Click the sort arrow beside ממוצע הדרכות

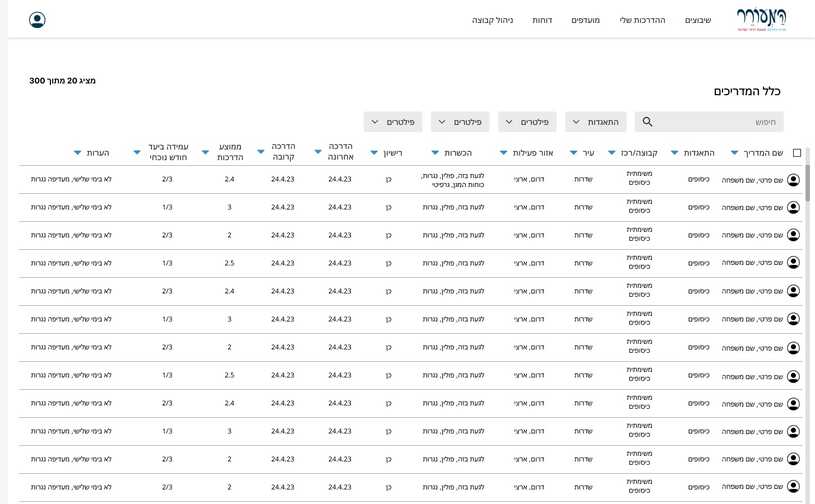(x=205, y=152)
